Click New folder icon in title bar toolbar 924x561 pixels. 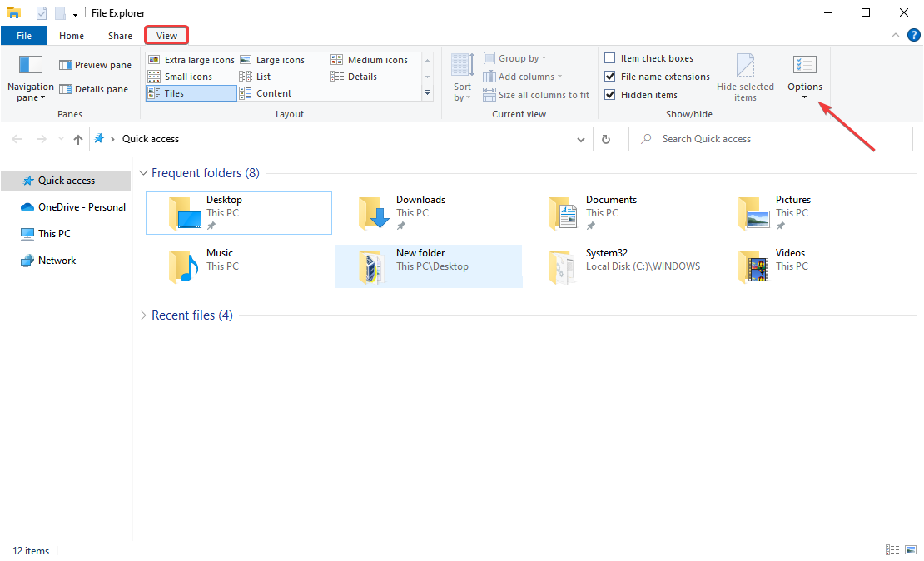point(60,13)
